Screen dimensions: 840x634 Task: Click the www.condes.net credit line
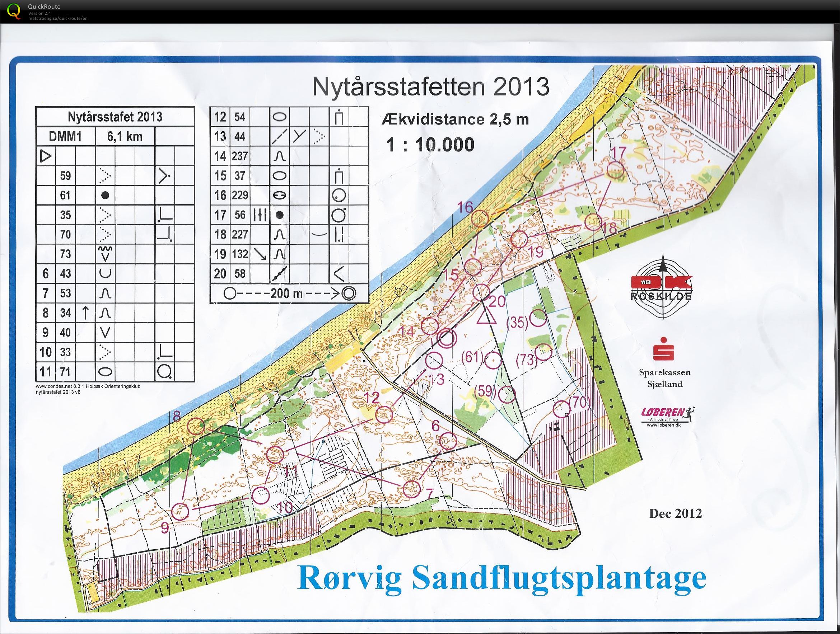point(88,386)
